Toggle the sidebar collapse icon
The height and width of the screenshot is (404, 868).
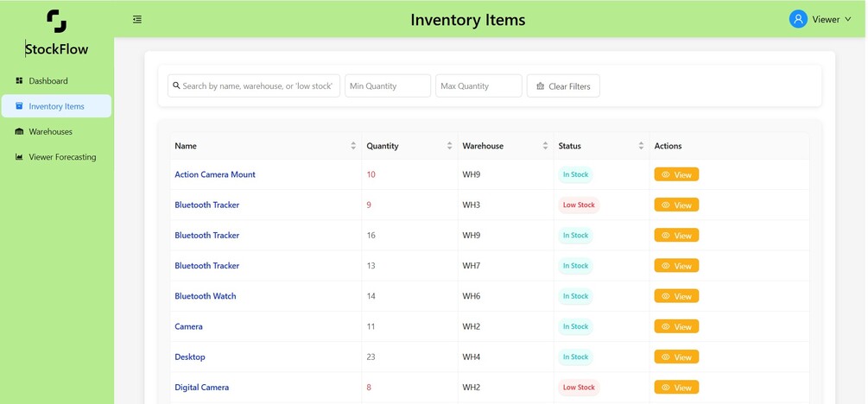(x=137, y=19)
